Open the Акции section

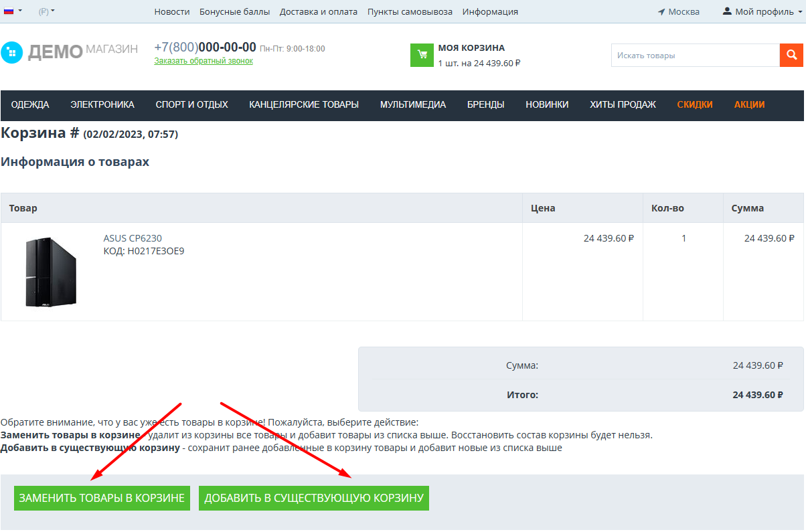tap(749, 104)
